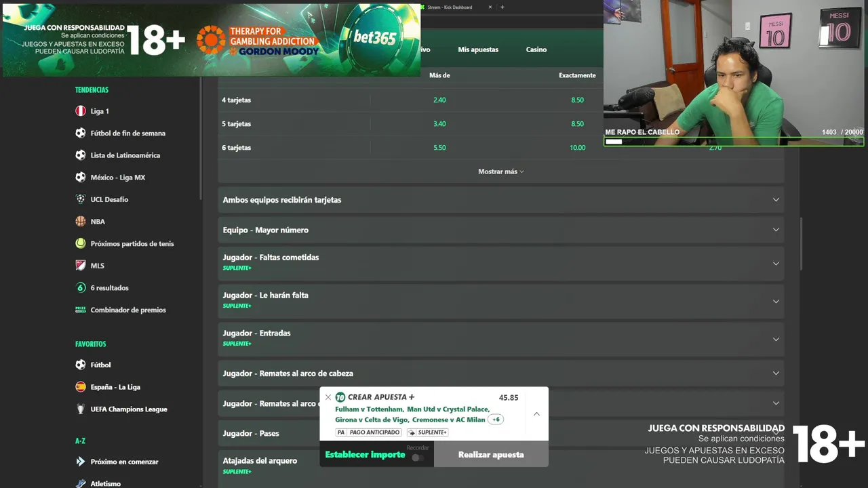Click the Atletismo sport icon
868x488 pixels.
tap(81, 483)
